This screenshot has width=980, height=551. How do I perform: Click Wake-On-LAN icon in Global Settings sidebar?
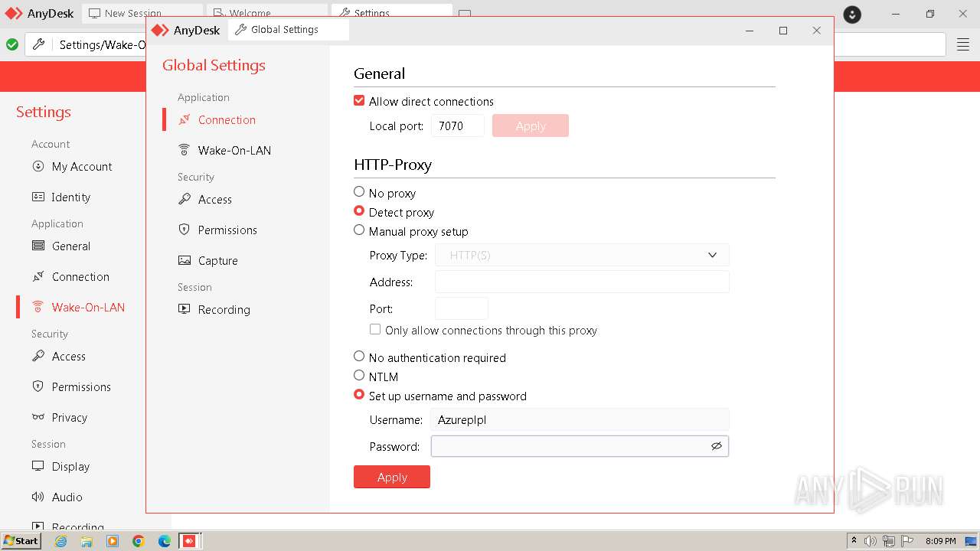[185, 150]
